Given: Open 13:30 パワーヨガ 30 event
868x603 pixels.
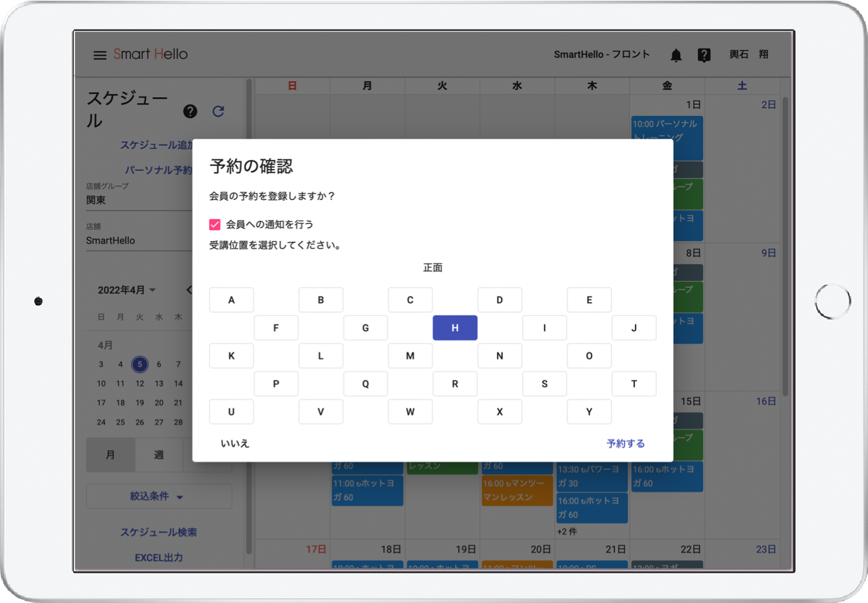Looking at the screenshot, I should (592, 476).
